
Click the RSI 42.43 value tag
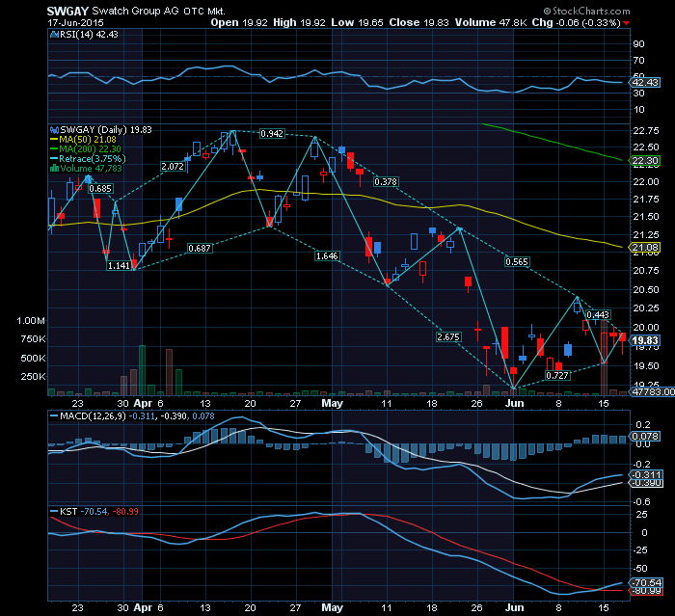click(x=645, y=82)
